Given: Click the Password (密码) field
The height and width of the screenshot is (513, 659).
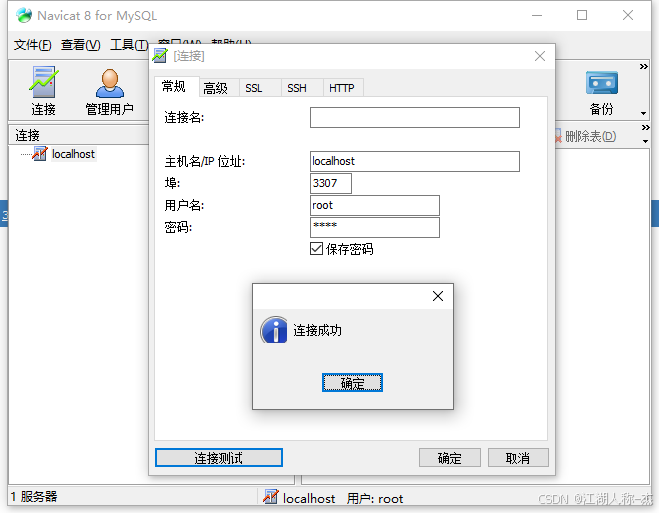Looking at the screenshot, I should click(x=375, y=227).
